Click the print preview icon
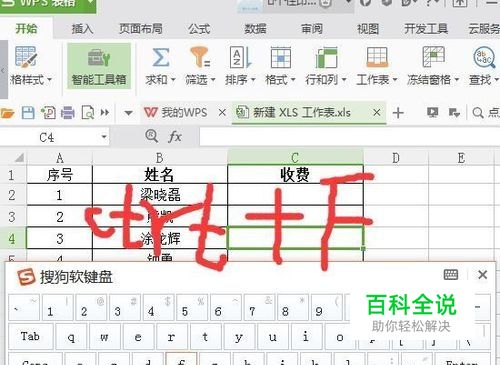500x365 pixels. [x=88, y=113]
